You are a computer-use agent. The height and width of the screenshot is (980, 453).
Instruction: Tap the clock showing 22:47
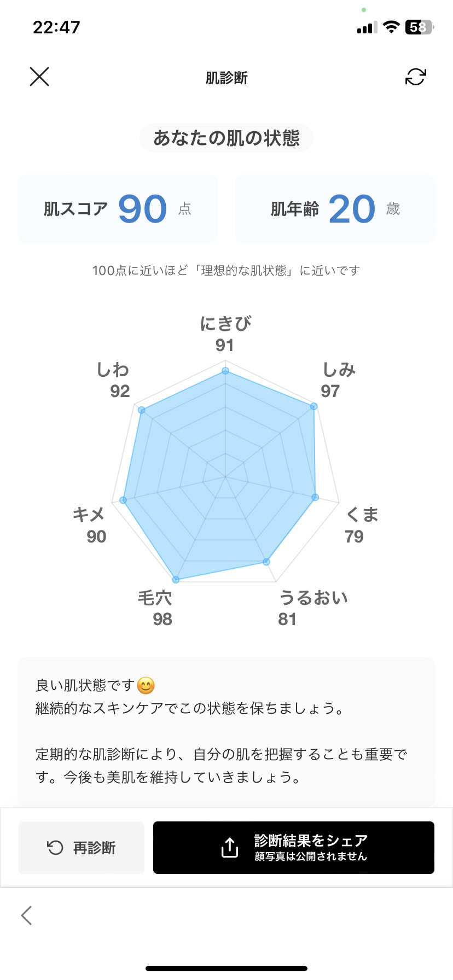pos(57,26)
